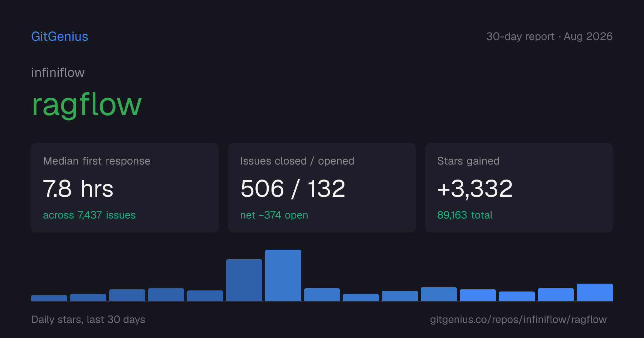Click the "30-day report · Aug 2026" label

[549, 36]
